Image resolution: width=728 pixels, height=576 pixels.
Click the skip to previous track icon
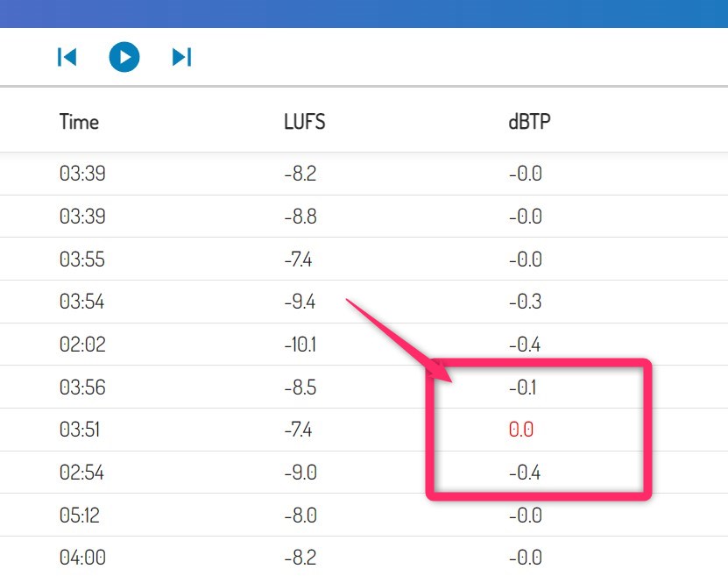[67, 57]
